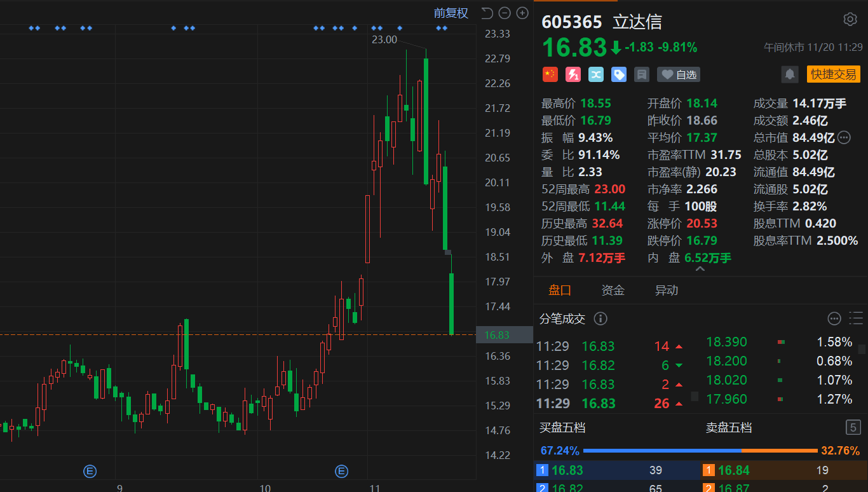Click the pink lightning bolt badge
This screenshot has height=492, width=868.
point(573,74)
